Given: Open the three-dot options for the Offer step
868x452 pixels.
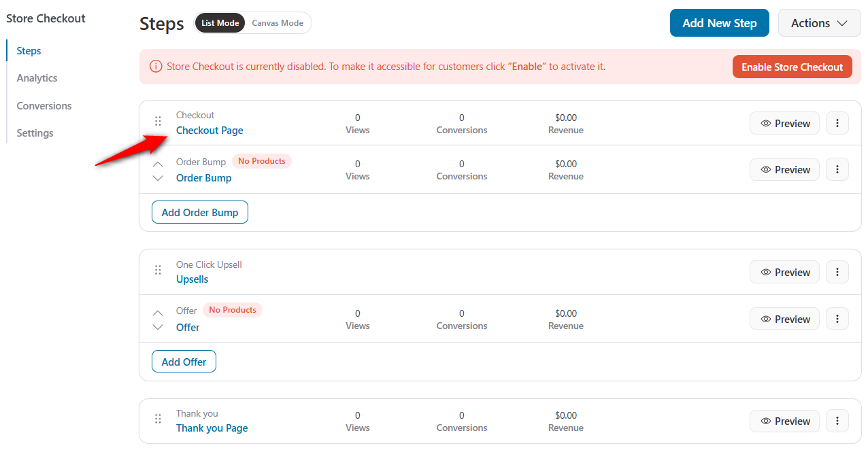Looking at the screenshot, I should point(837,318).
